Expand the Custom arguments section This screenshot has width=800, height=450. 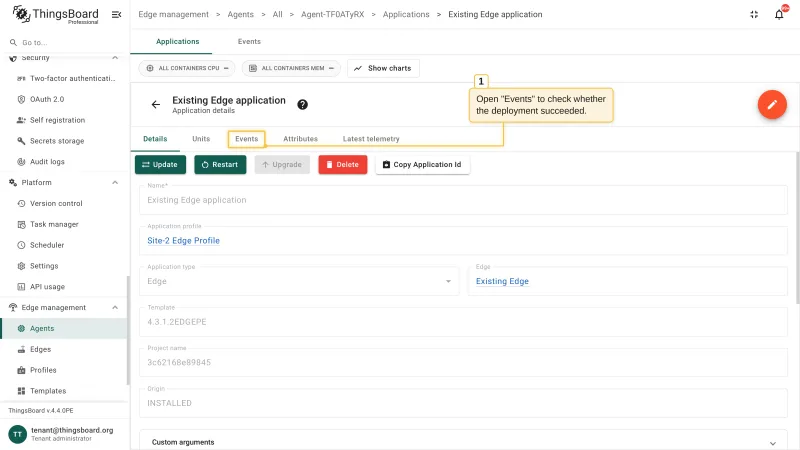pos(463,442)
